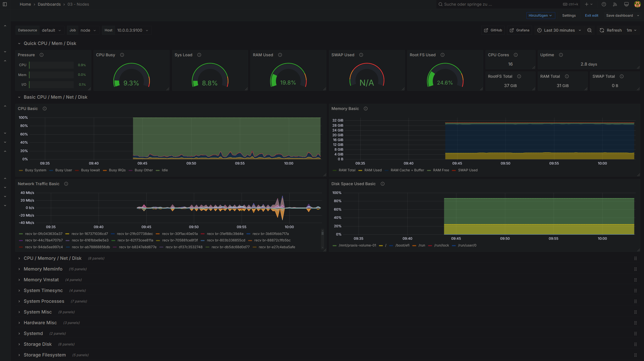This screenshot has width=644, height=361.
Task: Toggle RAM Used series in Memory legend
Action: pos(373,170)
